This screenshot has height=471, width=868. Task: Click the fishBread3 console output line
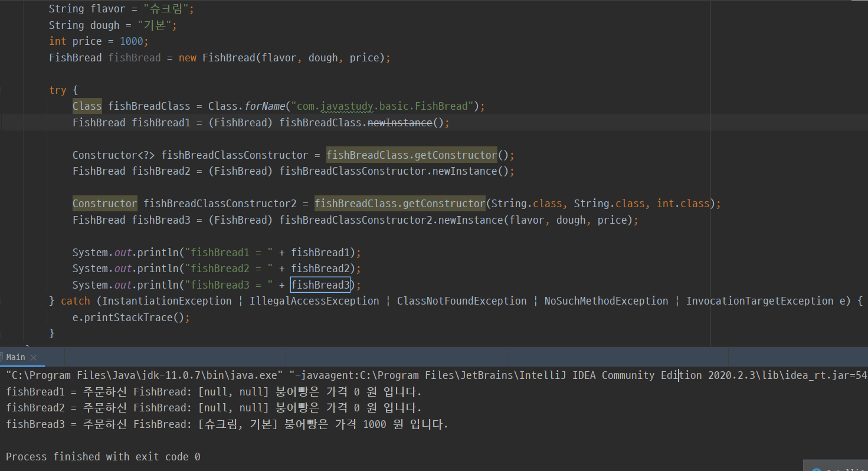pyautogui.click(x=227, y=424)
